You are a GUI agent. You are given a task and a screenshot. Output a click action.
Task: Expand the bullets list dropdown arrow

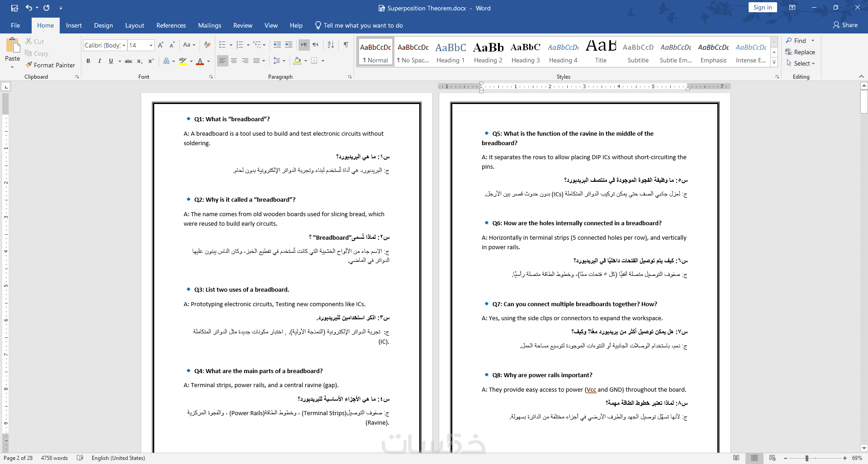point(231,45)
